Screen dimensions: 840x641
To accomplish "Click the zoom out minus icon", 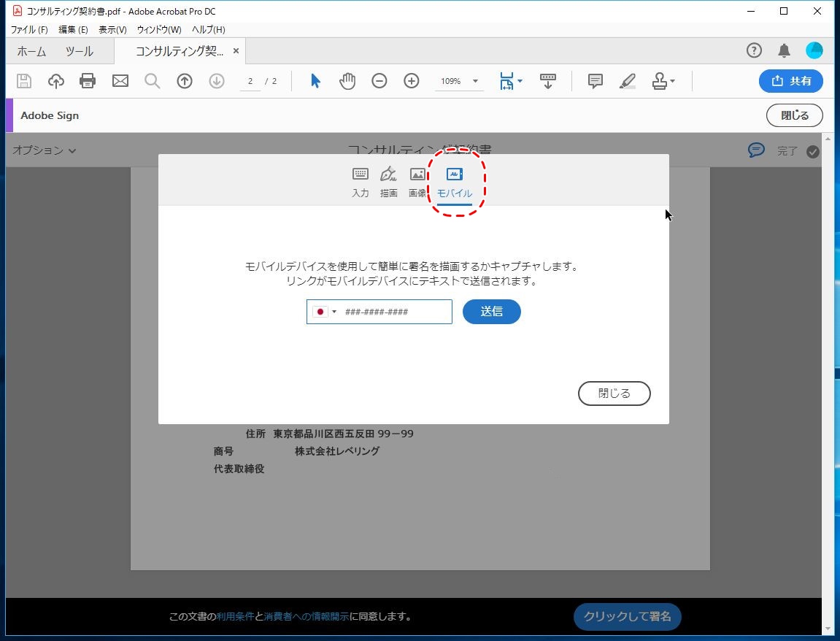I will (x=379, y=81).
